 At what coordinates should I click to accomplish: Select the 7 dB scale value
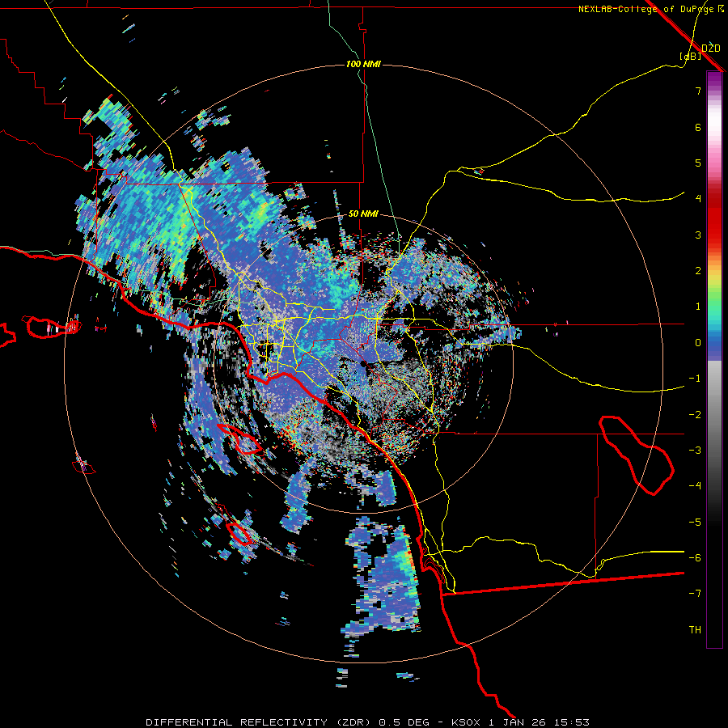[698, 91]
